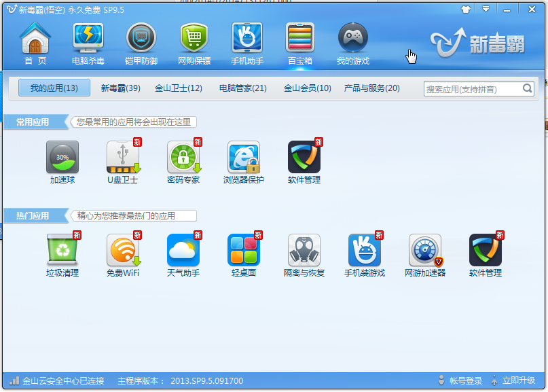Launch 轻桌面 light desktop app
The image size is (548, 392).
(x=244, y=255)
